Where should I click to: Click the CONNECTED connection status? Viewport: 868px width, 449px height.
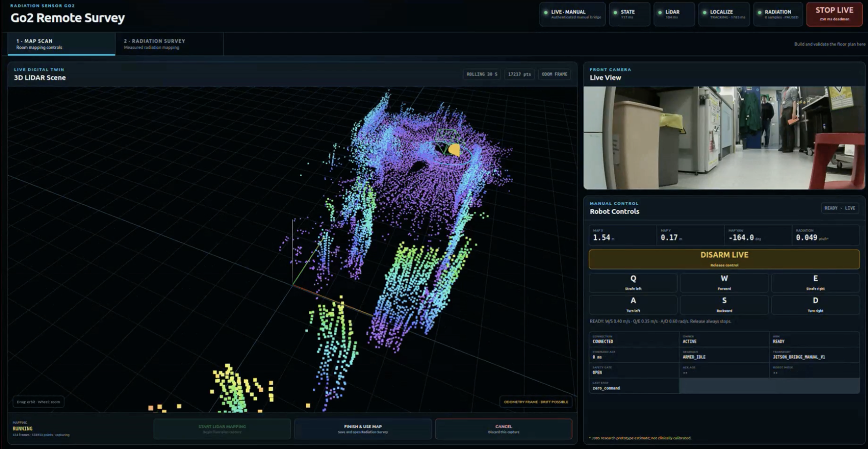pyautogui.click(x=603, y=342)
